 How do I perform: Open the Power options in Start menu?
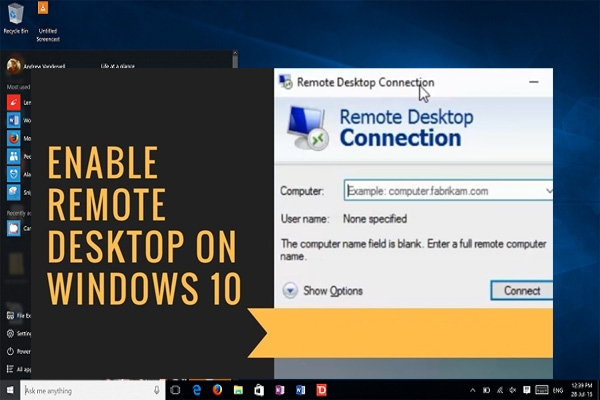click(x=18, y=351)
